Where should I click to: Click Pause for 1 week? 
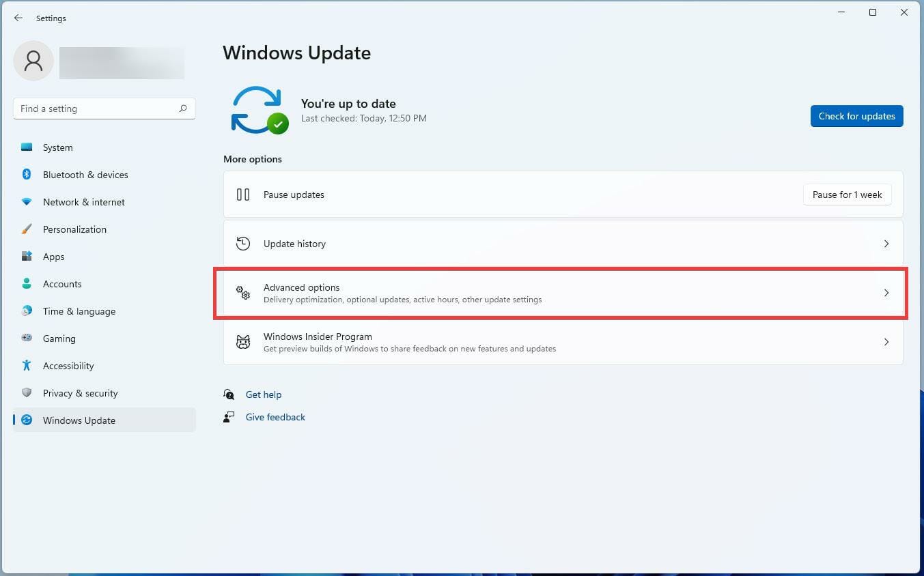[x=847, y=195]
